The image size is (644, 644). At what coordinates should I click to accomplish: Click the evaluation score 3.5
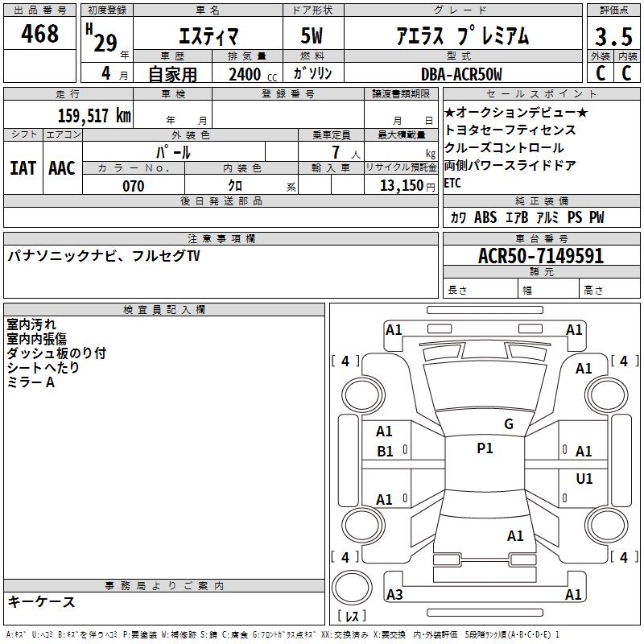click(613, 36)
